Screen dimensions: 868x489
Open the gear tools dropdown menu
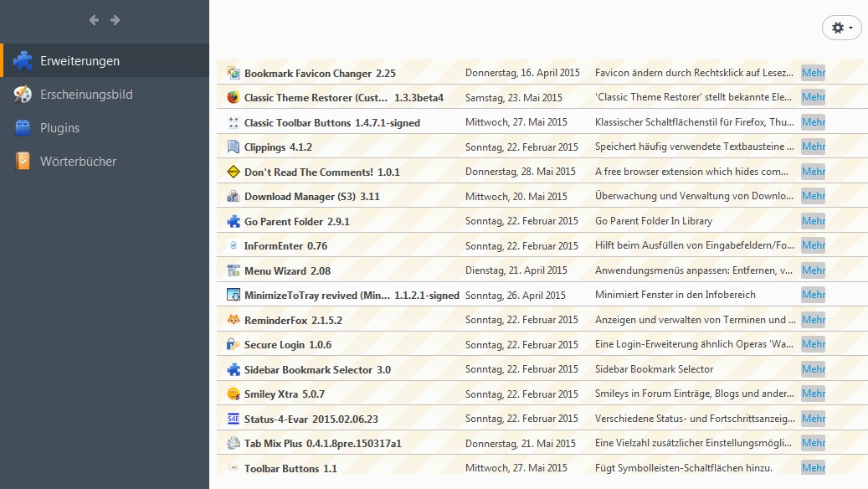[x=841, y=28]
